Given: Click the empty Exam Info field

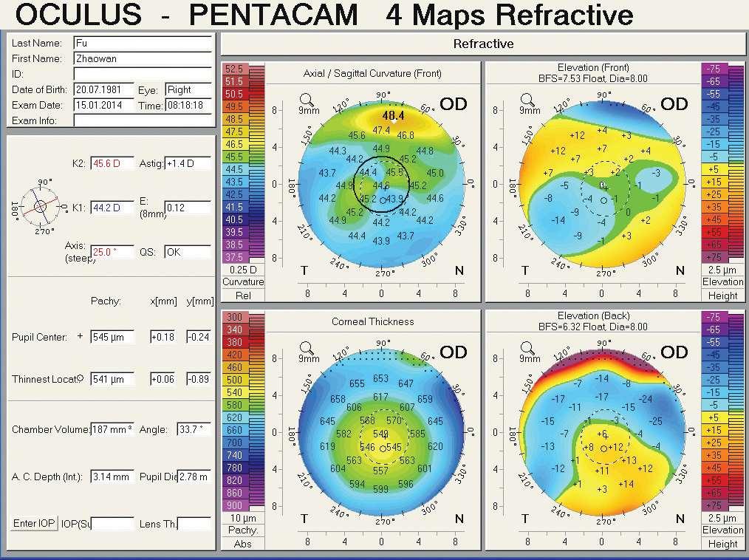Looking at the screenshot, I should pos(143,120).
